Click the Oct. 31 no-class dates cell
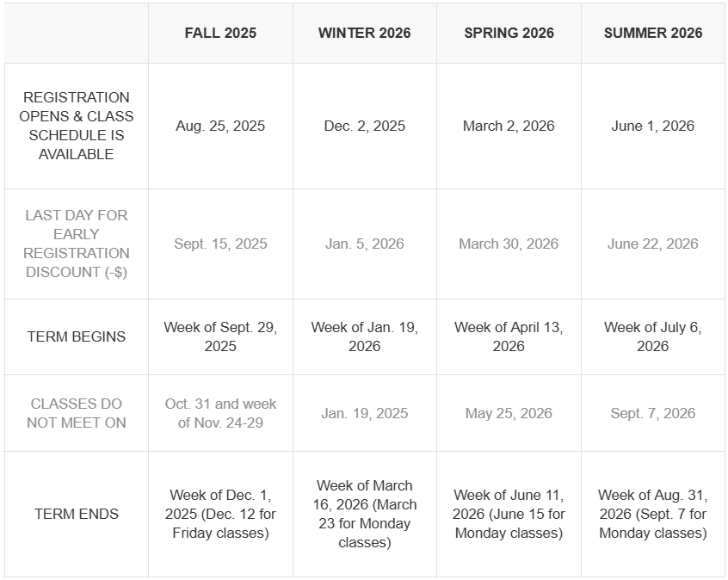The image size is (728, 580). pyautogui.click(x=220, y=413)
